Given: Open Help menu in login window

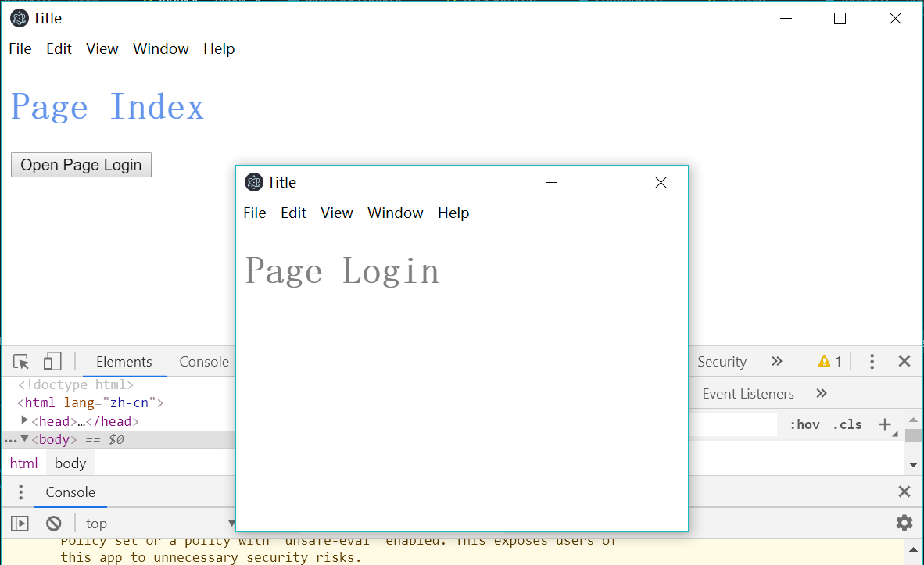Looking at the screenshot, I should point(453,213).
